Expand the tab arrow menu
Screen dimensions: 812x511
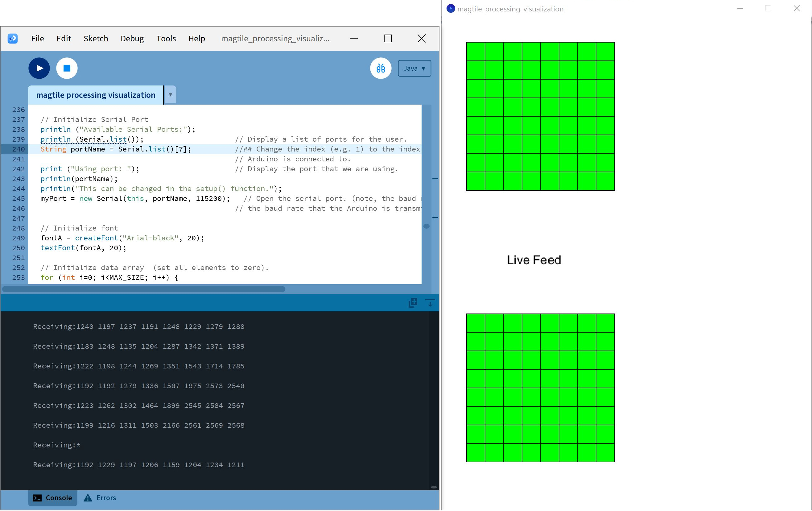pyautogui.click(x=170, y=95)
